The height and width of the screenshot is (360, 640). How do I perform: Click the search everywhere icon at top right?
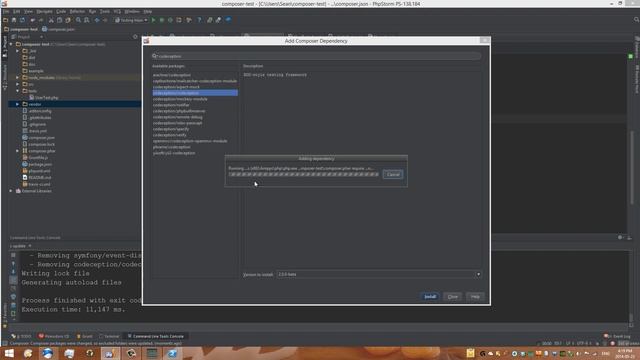[636, 20]
